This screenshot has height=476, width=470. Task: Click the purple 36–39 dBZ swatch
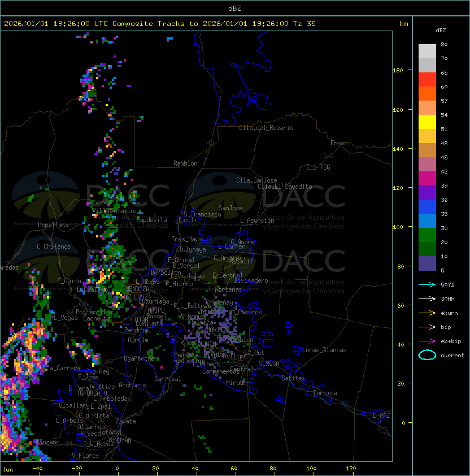(427, 192)
